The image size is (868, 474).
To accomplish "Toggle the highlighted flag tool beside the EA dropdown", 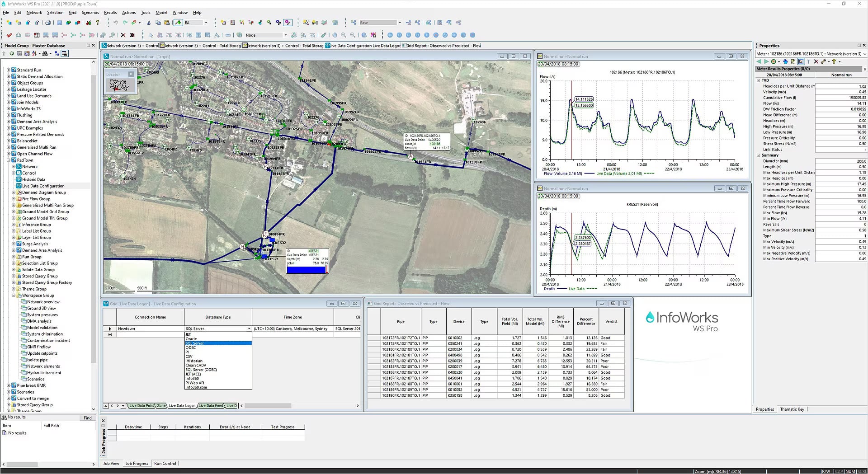I will (x=178, y=22).
